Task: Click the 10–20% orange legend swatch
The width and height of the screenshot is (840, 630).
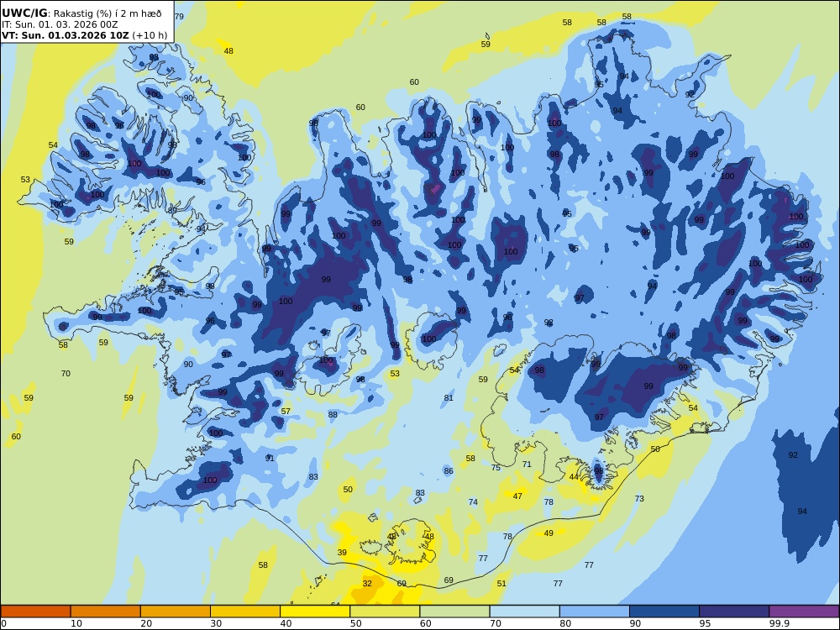Action: tap(106, 612)
